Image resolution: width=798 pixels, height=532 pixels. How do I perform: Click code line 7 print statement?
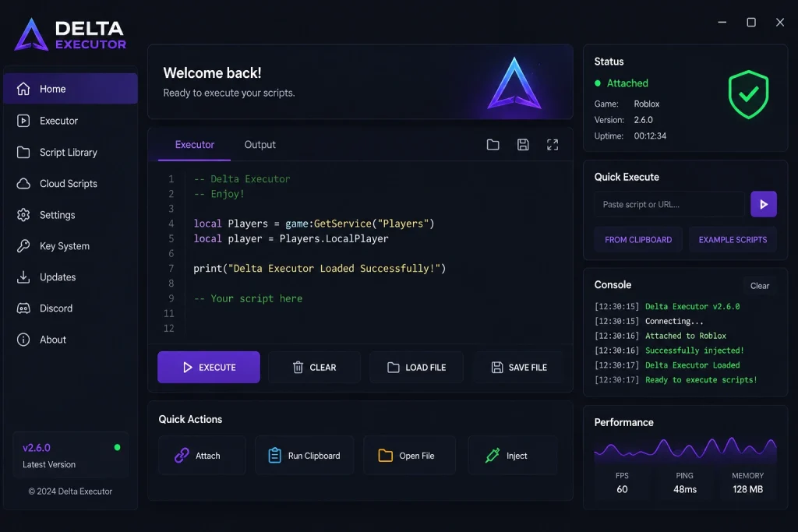(320, 269)
